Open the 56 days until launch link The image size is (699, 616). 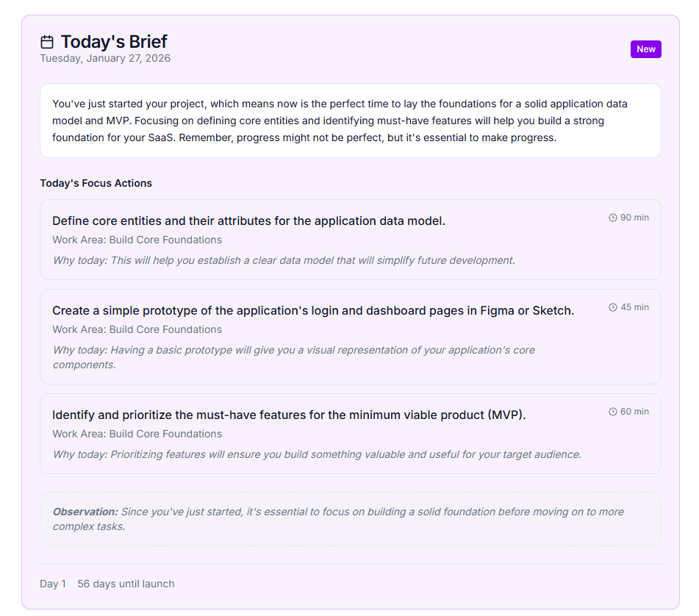pos(126,583)
